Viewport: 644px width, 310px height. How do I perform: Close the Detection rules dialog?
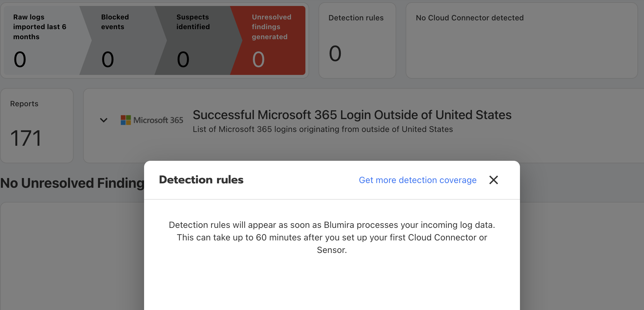493,180
